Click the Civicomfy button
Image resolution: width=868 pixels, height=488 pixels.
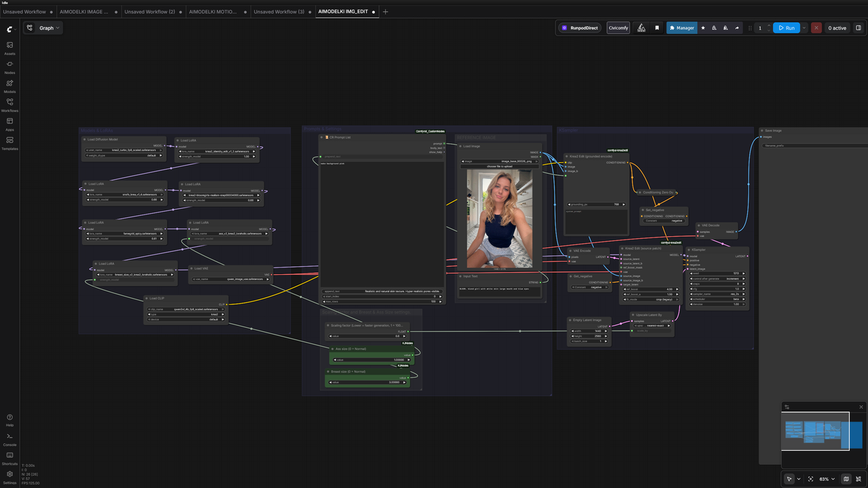pos(618,28)
